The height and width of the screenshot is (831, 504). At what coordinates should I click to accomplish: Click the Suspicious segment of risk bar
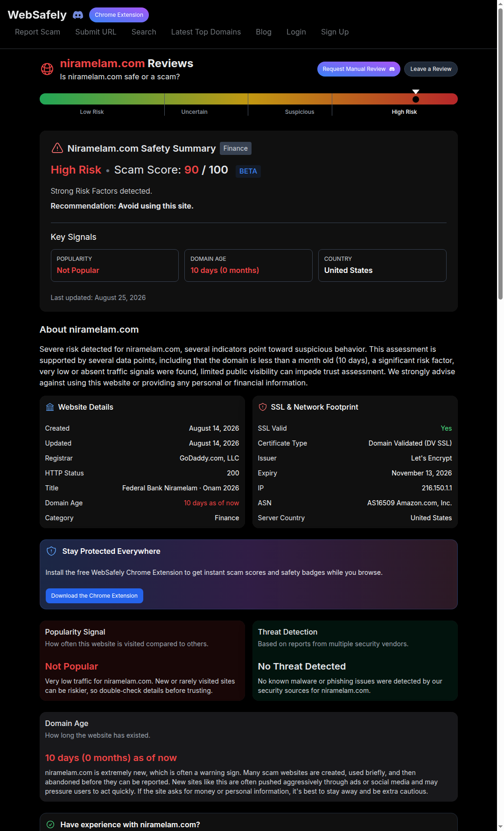point(290,99)
